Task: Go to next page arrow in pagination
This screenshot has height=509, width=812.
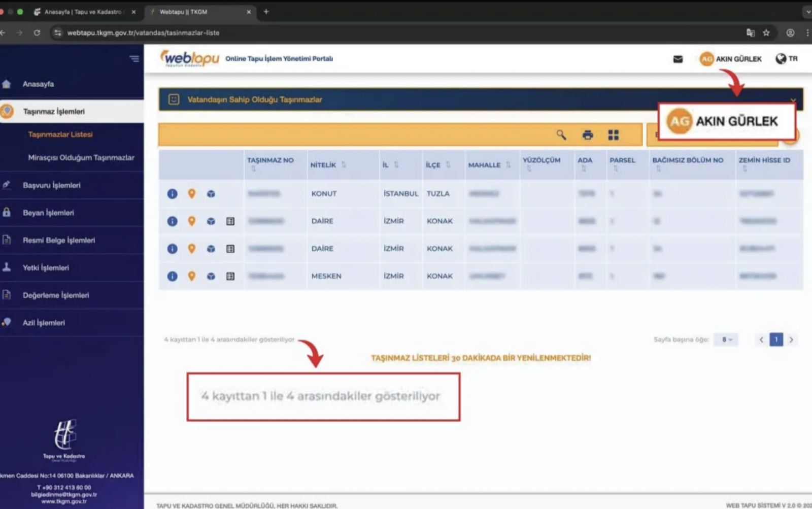Action: coord(791,340)
